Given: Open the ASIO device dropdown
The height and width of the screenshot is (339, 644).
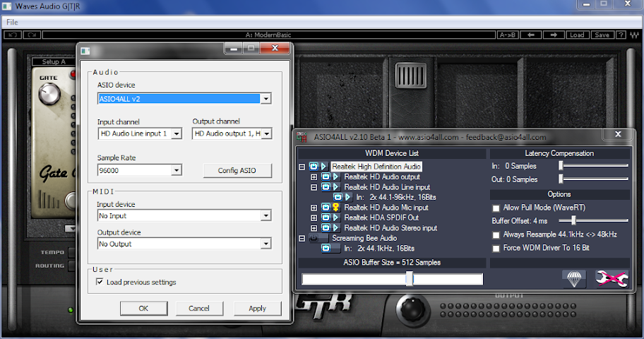Looking at the screenshot, I should [266, 99].
